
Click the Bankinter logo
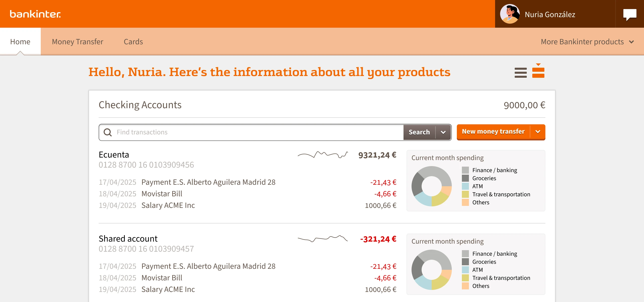[35, 14]
